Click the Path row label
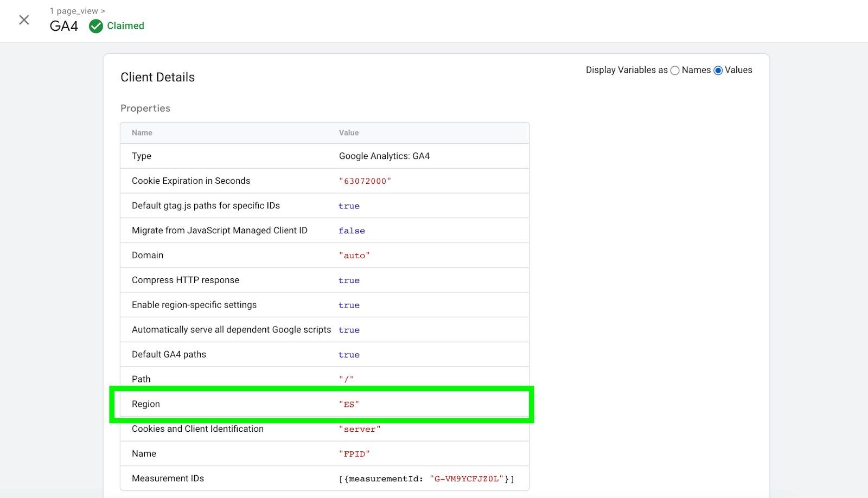Screen dimensions: 868x498 [x=141, y=379]
